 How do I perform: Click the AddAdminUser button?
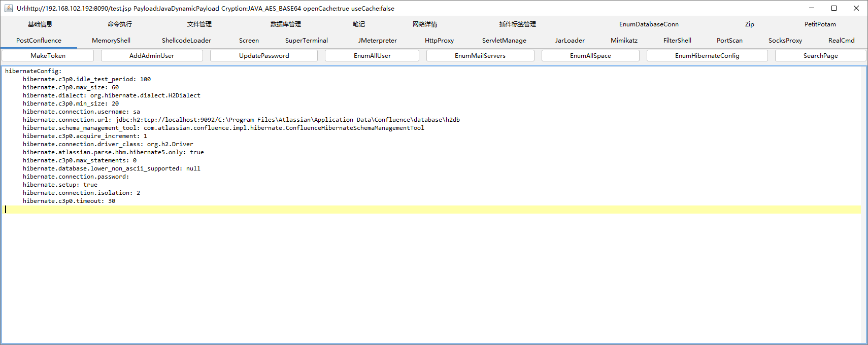pyautogui.click(x=152, y=56)
